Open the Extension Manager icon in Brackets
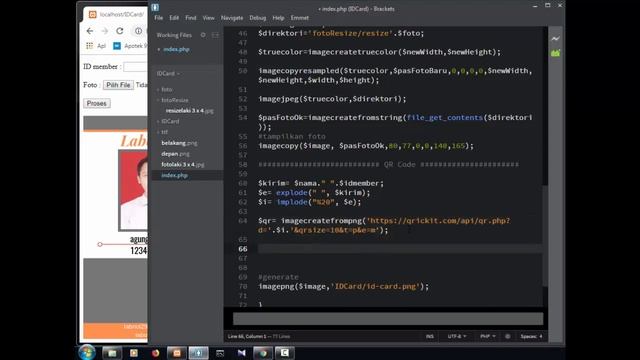The image size is (640, 360). click(555, 53)
